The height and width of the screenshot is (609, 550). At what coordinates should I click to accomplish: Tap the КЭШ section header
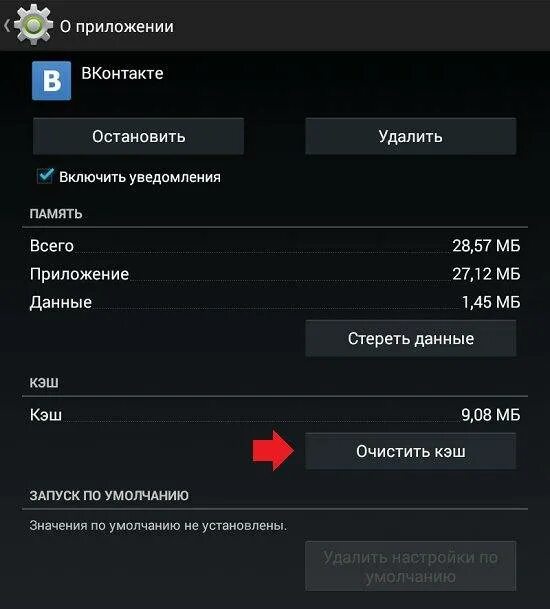click(x=44, y=383)
